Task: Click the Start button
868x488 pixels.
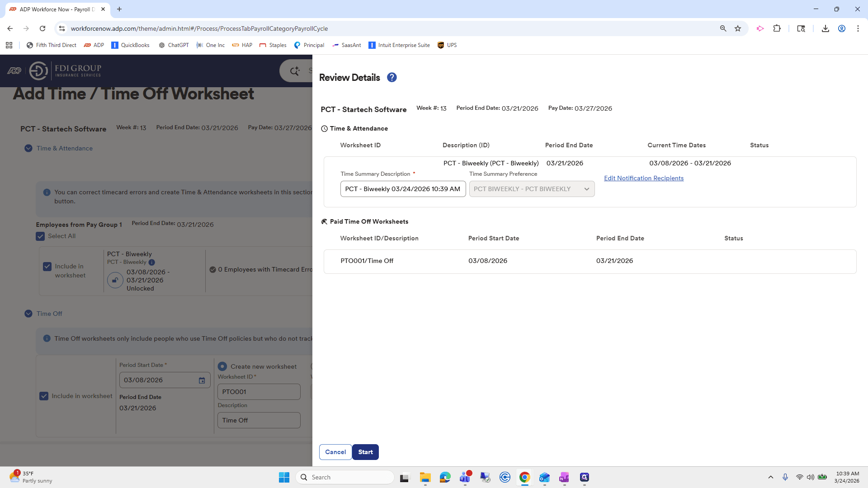Action: [365, 452]
